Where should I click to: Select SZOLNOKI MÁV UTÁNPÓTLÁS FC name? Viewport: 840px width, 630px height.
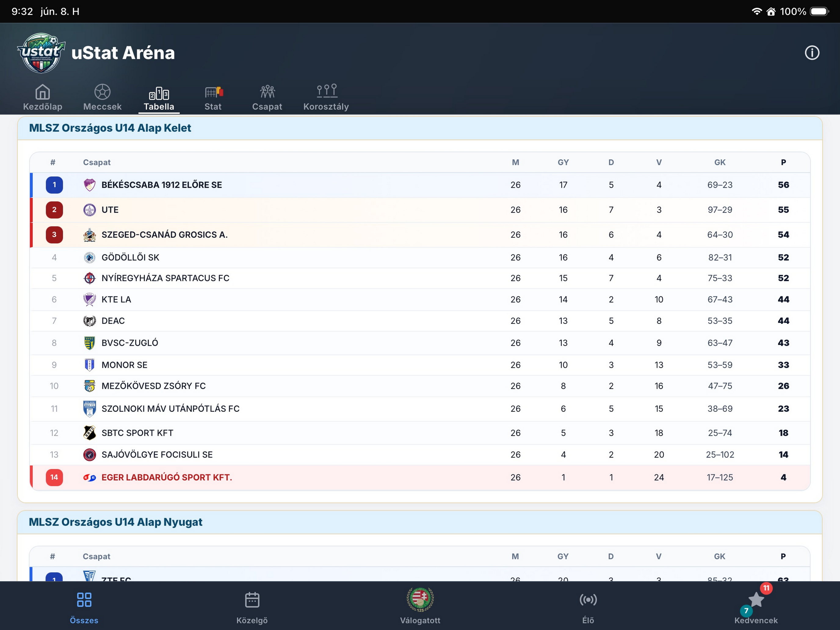[171, 409]
